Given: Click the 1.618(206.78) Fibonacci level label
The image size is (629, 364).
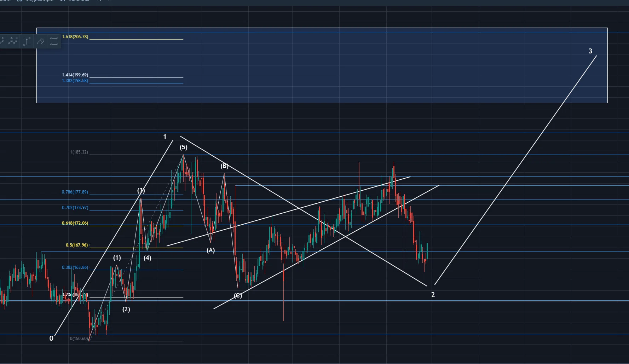Looking at the screenshot, I should (75, 37).
